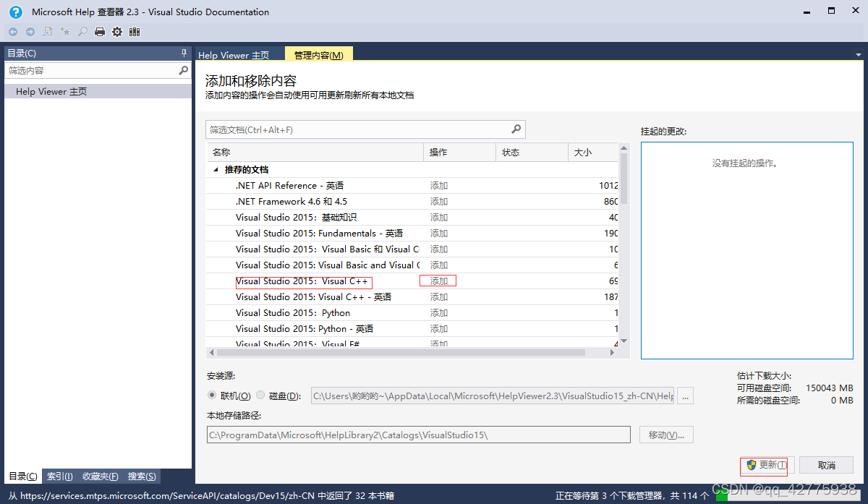Screen dimensions: 868x504
Task: Add Visual Studio 2015: Visual C++ - 英语
Action: click(x=439, y=297)
